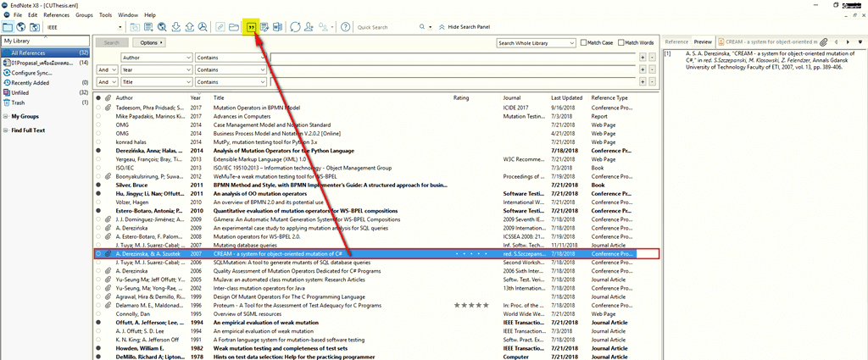This screenshot has height=360, width=868.
Task: Switch to the Preview tab
Action: pyautogui.click(x=703, y=42)
